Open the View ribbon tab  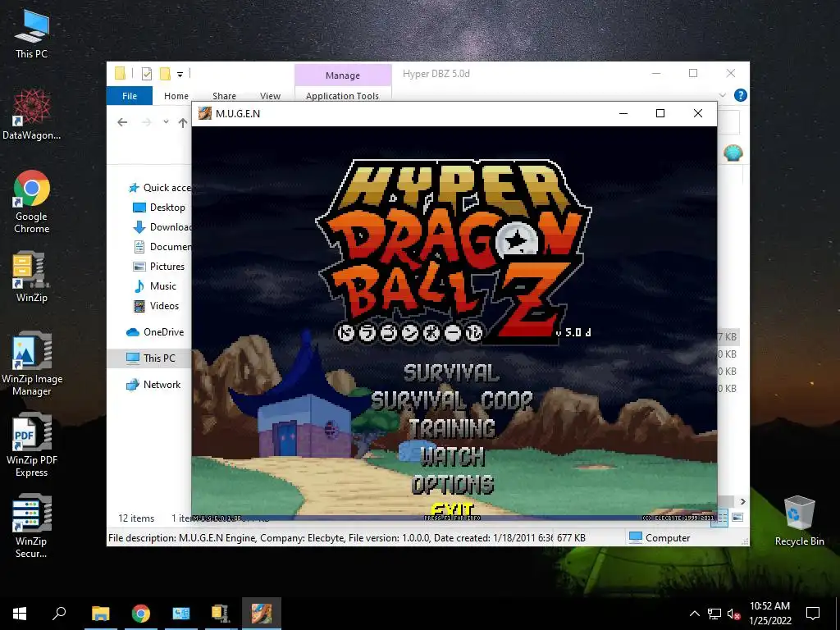[x=270, y=96]
